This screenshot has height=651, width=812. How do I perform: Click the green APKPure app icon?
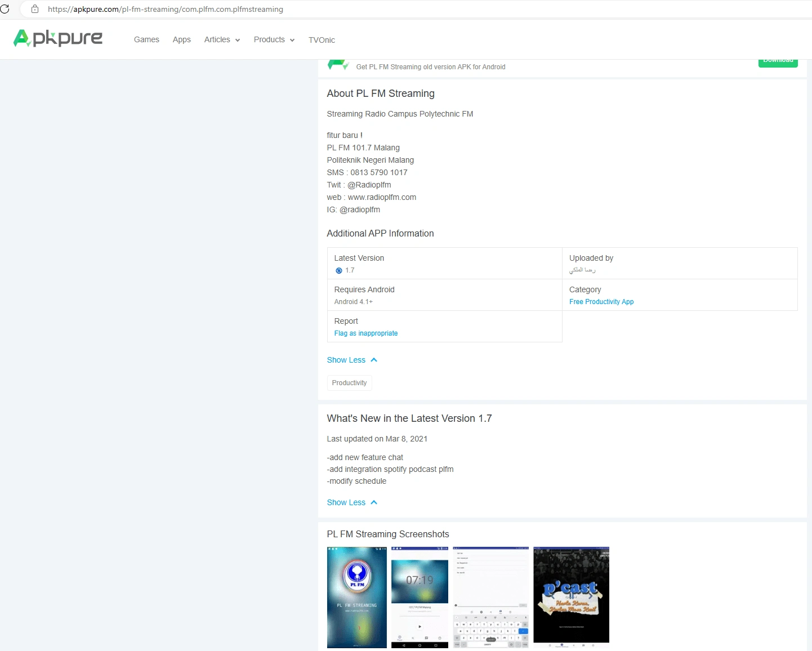point(338,65)
